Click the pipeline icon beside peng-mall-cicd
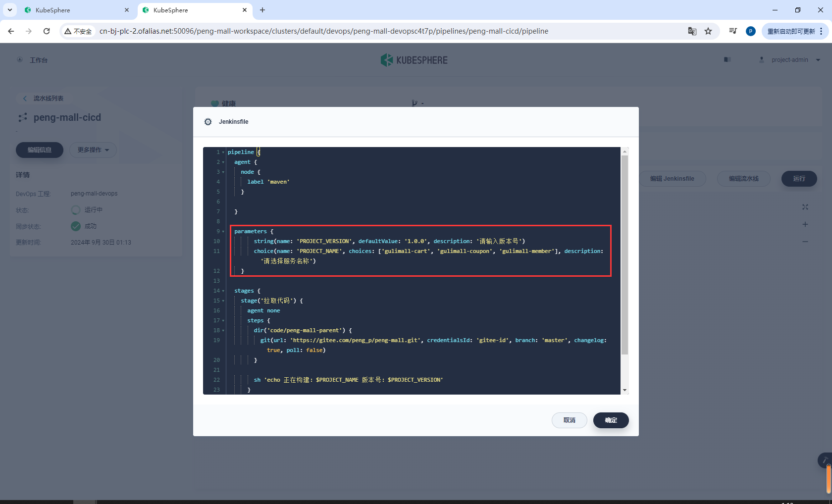The image size is (832, 504). (23, 118)
